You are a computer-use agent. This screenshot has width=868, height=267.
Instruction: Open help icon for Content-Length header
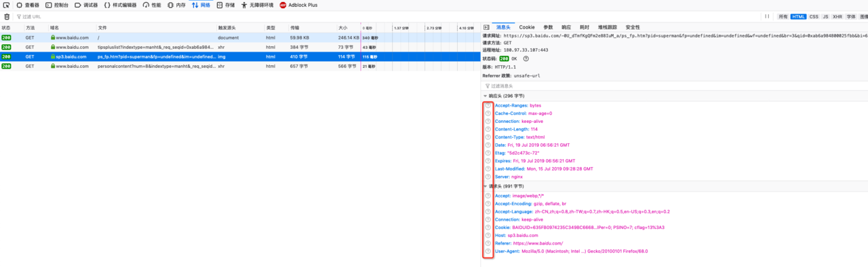coord(488,129)
